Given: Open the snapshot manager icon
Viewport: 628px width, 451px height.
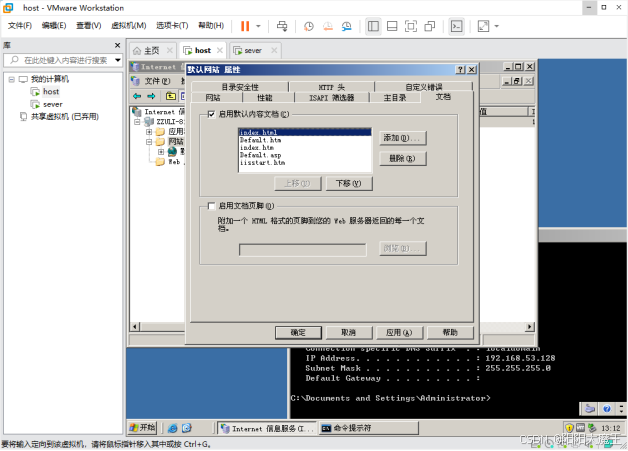Looking at the screenshot, I should pyautogui.click(x=346, y=26).
